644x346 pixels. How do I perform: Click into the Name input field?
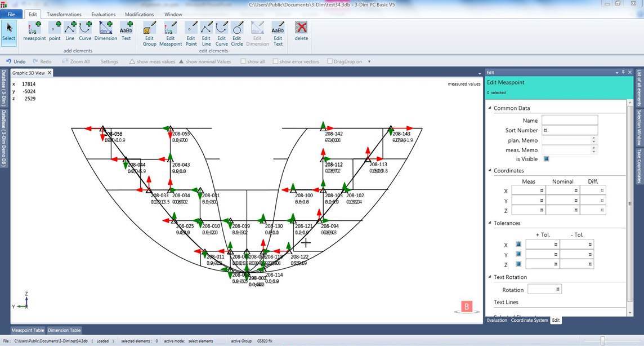(x=569, y=120)
